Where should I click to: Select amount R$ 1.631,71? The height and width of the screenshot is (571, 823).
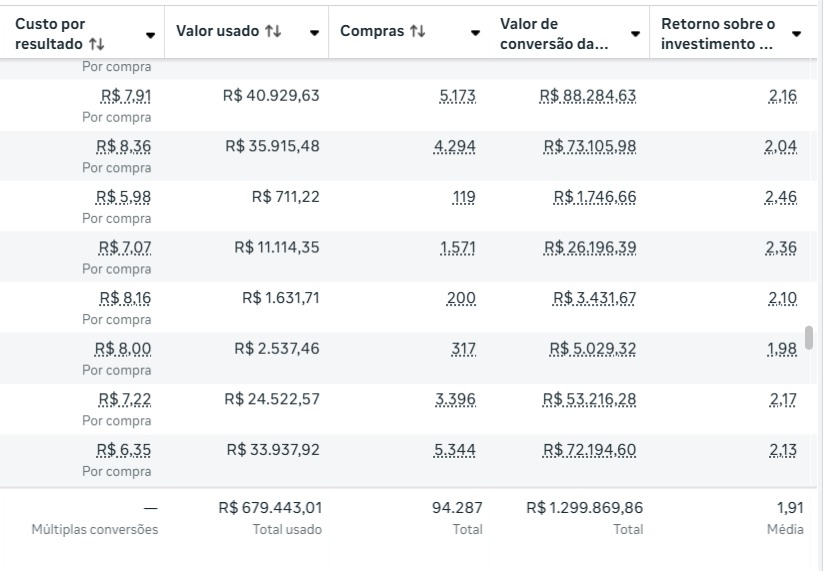(281, 298)
